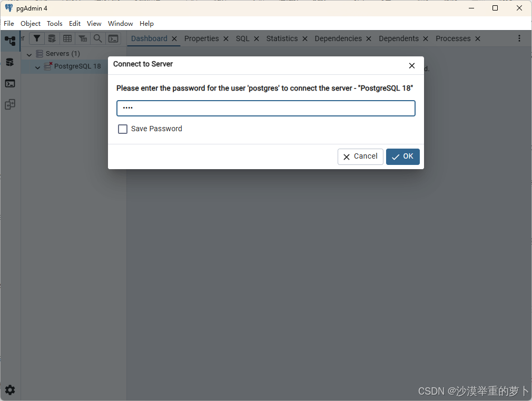Open the View menu
Viewport: 532px width, 401px height.
94,23
